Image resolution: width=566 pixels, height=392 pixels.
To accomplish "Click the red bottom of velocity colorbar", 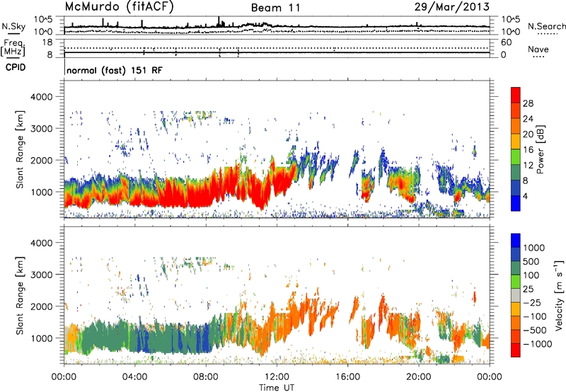I will (x=516, y=350).
